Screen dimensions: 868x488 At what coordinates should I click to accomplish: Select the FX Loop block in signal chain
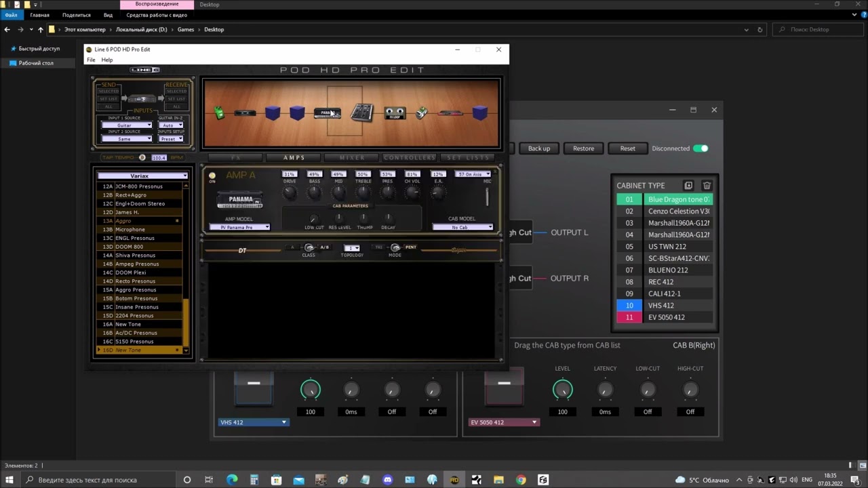[395, 113]
